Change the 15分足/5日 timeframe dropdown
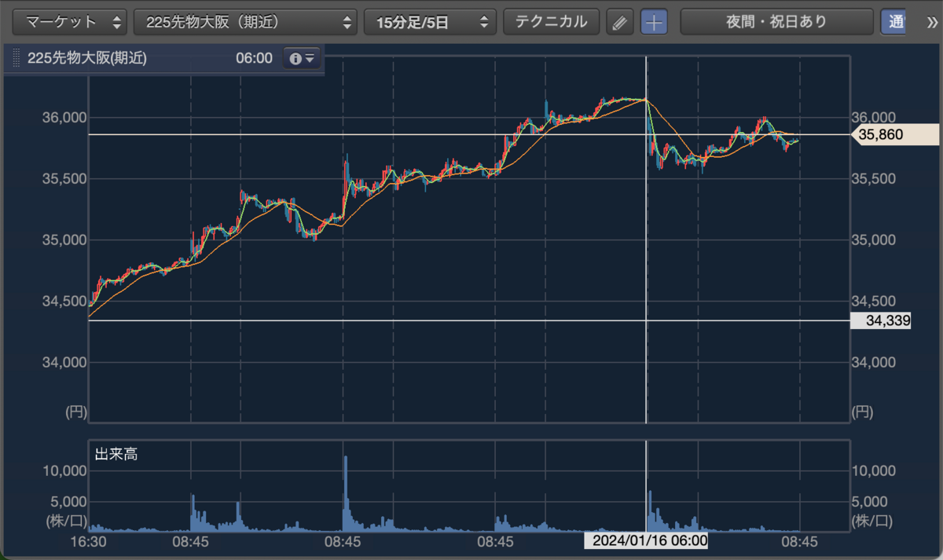The width and height of the screenshot is (943, 560). [x=430, y=22]
